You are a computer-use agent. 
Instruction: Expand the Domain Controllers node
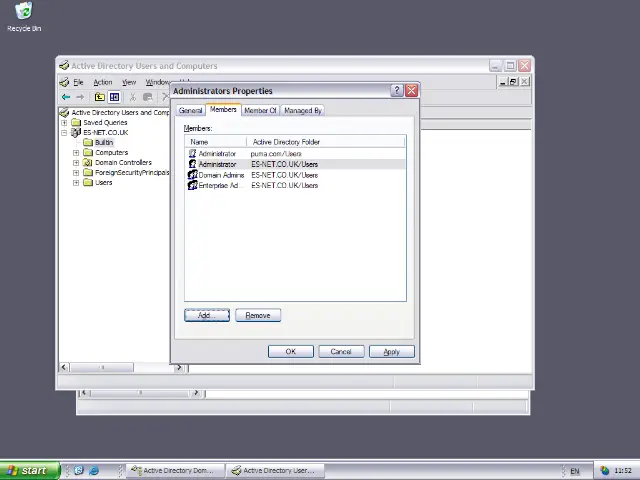tap(76, 162)
